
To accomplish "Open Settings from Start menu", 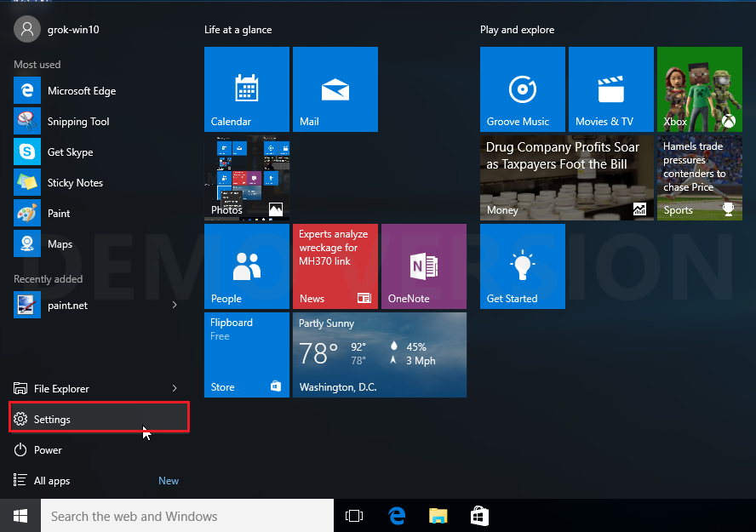I will pyautogui.click(x=100, y=419).
